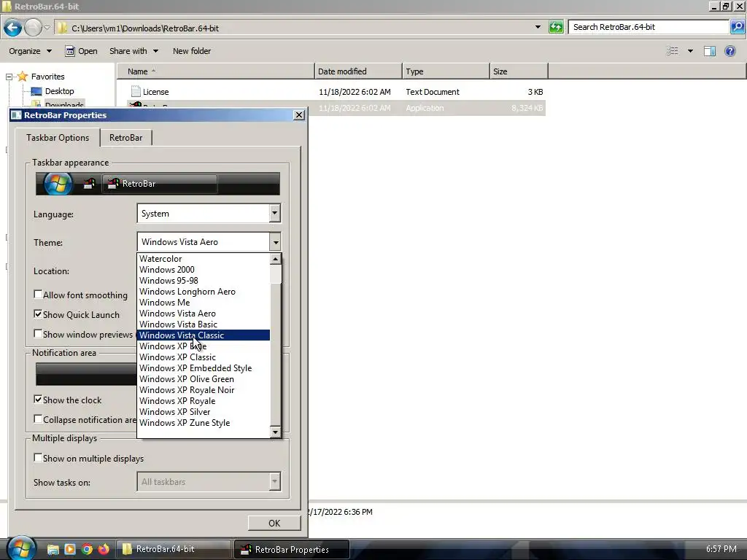Screen dimensions: 747x560
Task: Click the Open toolbar button
Action: pyautogui.click(x=81, y=51)
